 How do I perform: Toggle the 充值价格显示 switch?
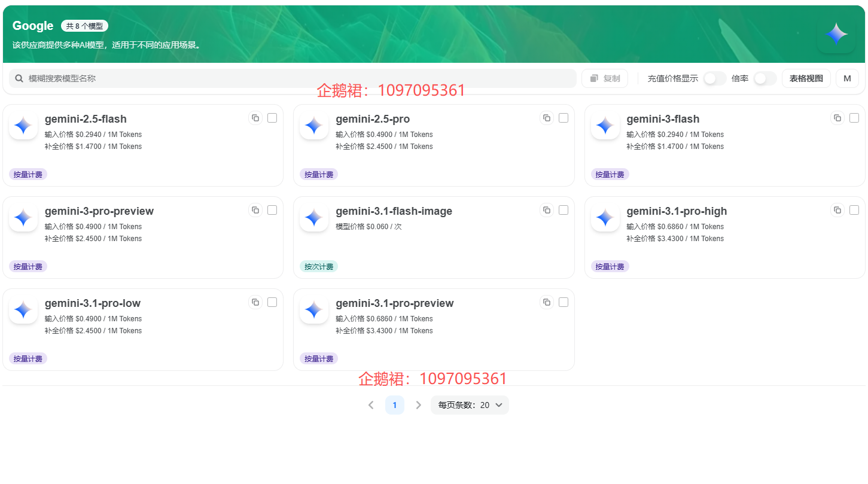tap(715, 78)
